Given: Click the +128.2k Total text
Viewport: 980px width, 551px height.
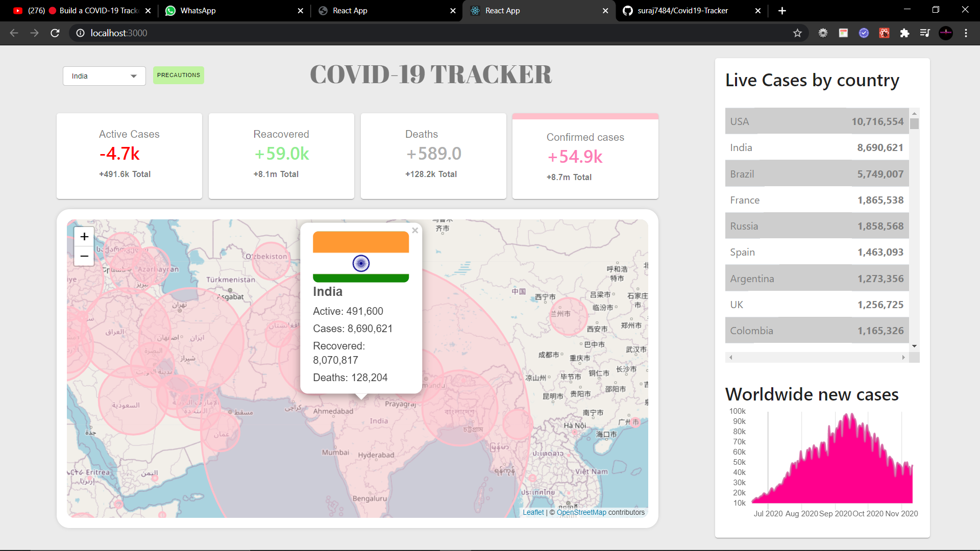Looking at the screenshot, I should (431, 174).
